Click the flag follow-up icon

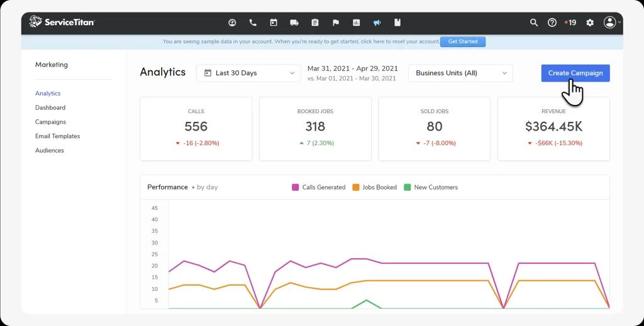point(336,23)
